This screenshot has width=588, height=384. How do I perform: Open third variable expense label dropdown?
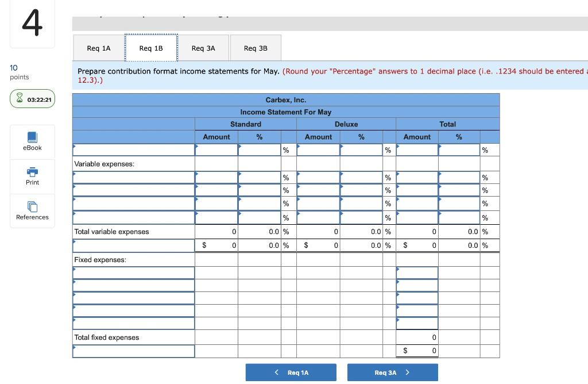pyautogui.click(x=133, y=203)
